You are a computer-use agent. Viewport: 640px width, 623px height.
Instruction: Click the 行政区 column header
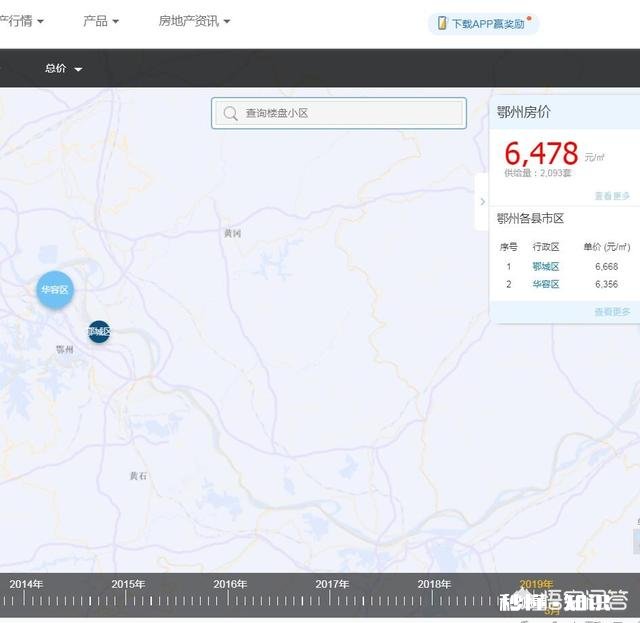pos(546,247)
